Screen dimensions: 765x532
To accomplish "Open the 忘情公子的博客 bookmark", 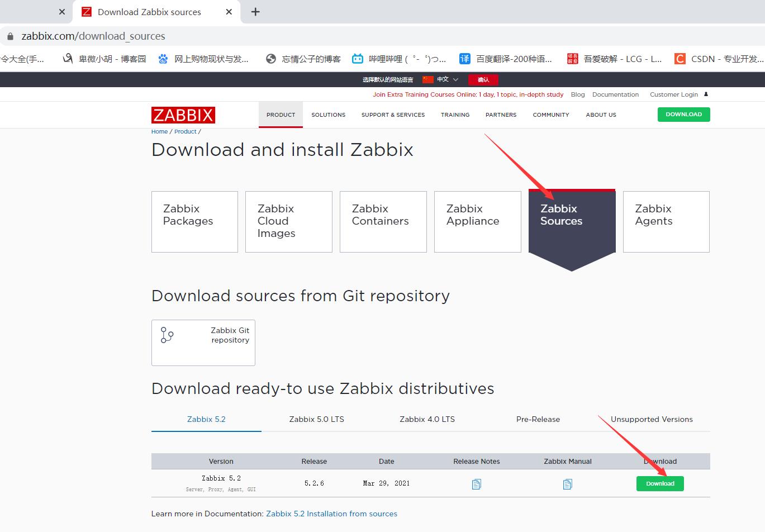I will [x=303, y=59].
